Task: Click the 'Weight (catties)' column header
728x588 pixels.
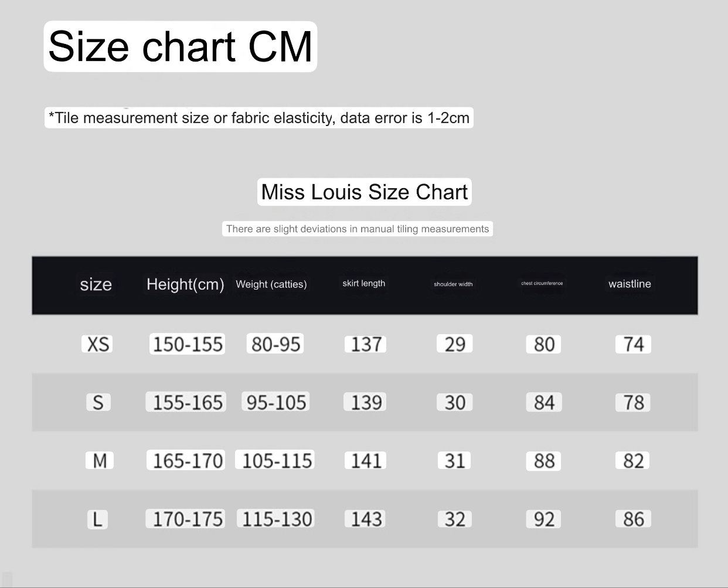Action: tap(271, 284)
